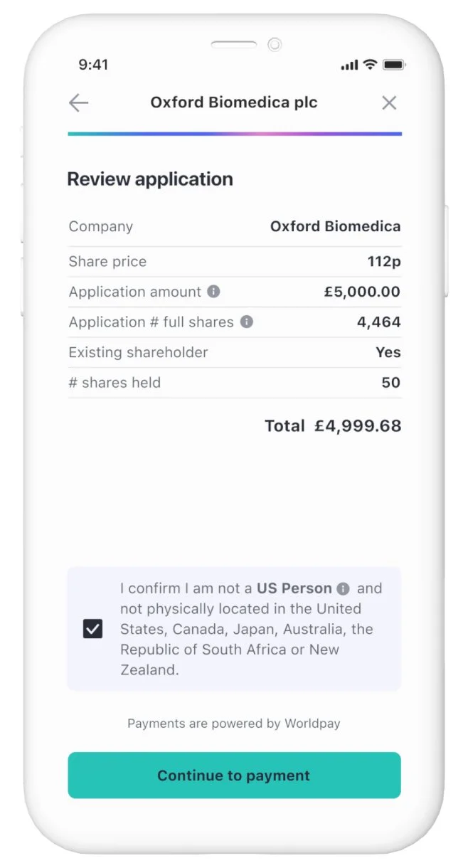Close the Oxford Biomedica application screen

pyautogui.click(x=389, y=103)
